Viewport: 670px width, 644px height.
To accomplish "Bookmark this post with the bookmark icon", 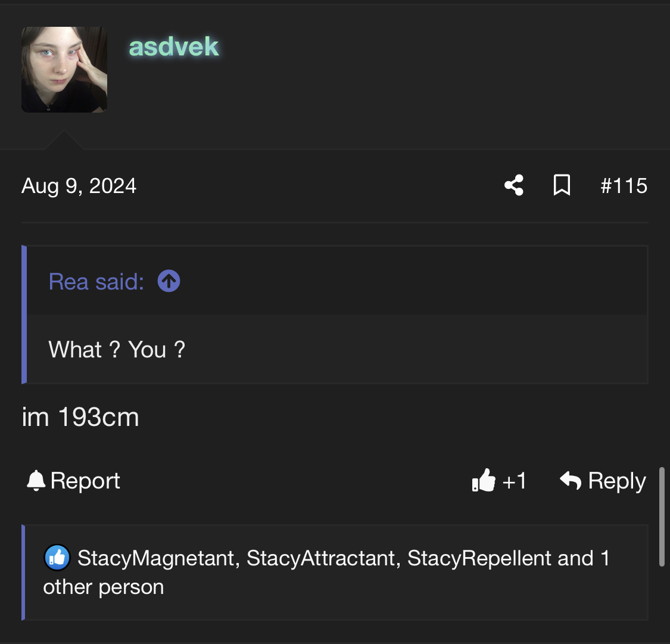I will 562,185.
